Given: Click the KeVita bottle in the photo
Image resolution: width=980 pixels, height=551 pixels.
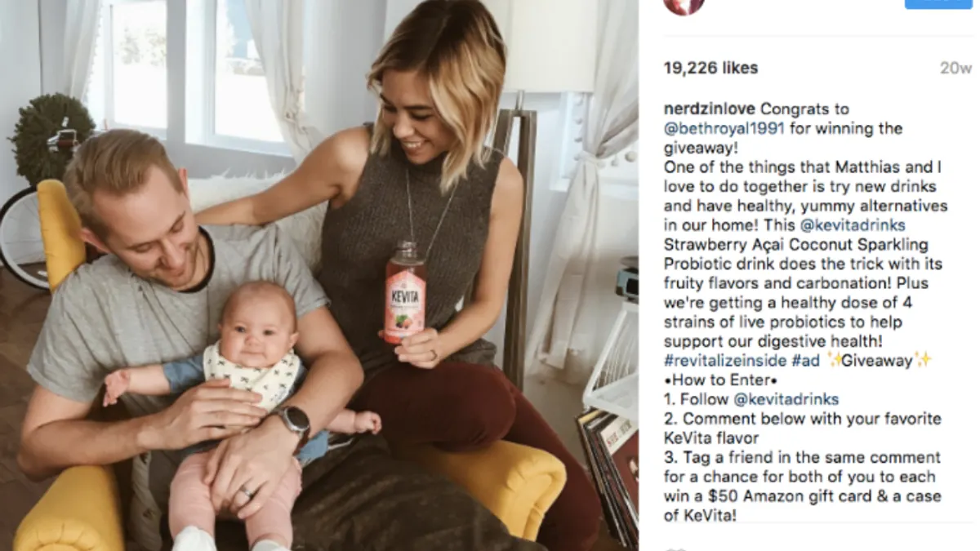Looking at the screenshot, I should (404, 292).
